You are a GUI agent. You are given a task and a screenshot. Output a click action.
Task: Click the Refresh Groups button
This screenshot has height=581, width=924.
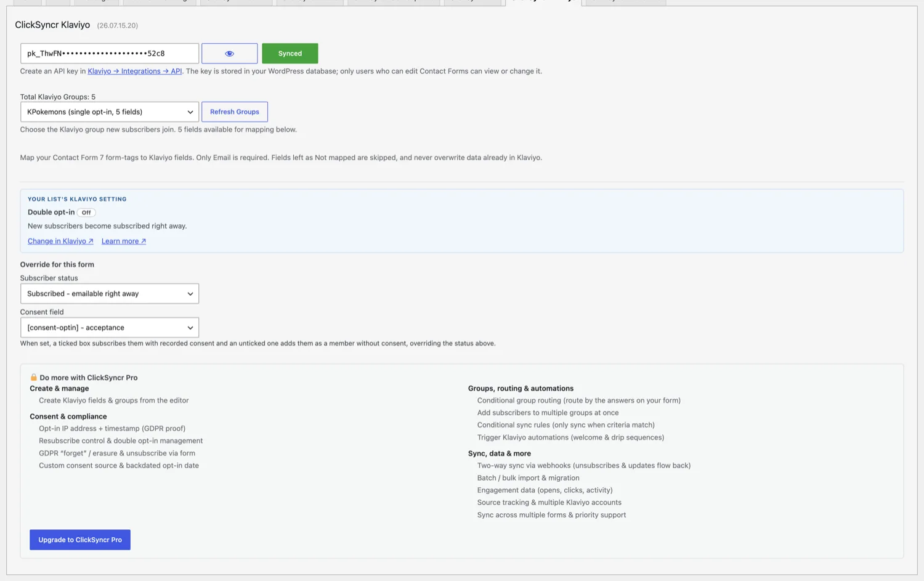click(235, 112)
